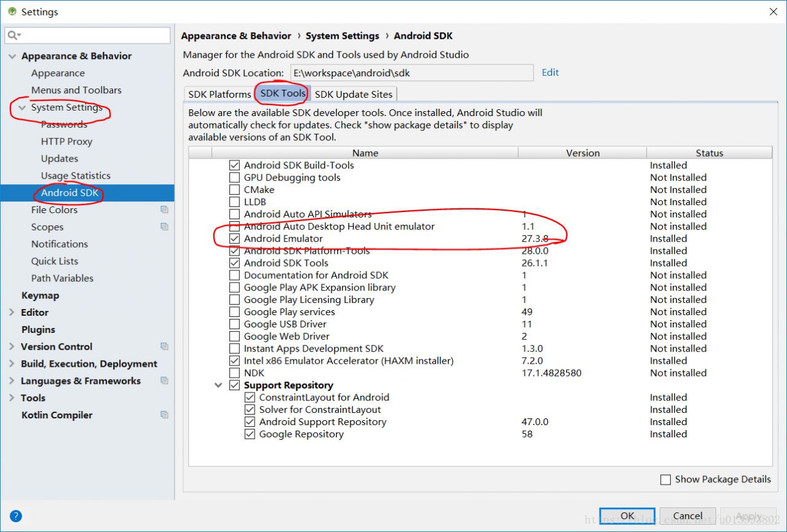Screen dimensions: 787x532
Task: Click Documentation for Android SDK row name
Action: (x=316, y=275)
